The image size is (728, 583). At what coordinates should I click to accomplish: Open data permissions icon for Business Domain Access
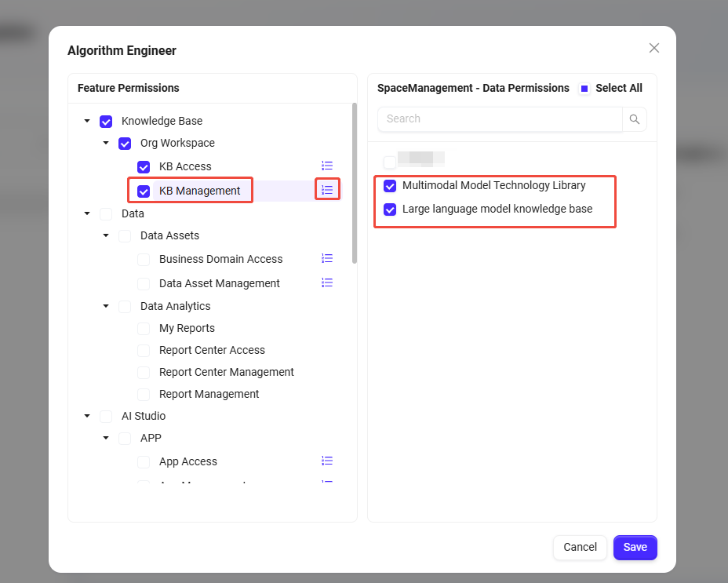(327, 258)
